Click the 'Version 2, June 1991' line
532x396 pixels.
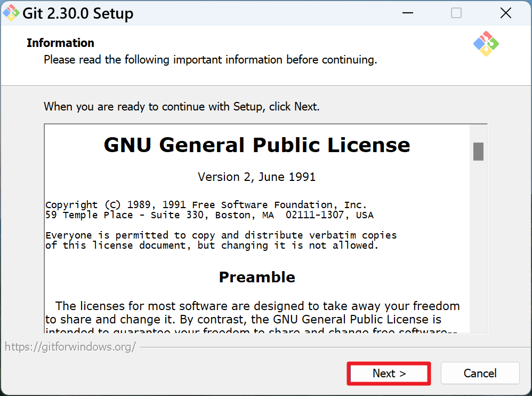257,177
